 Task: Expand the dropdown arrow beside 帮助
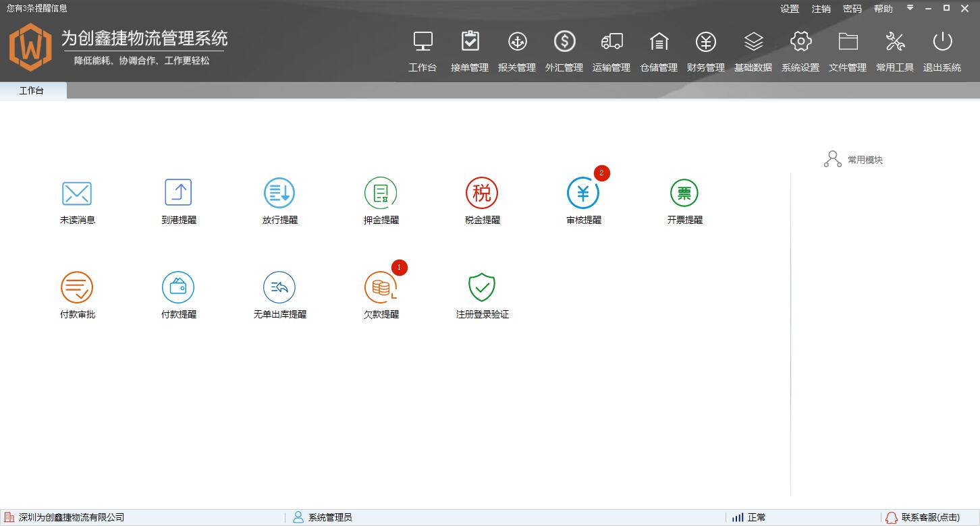click(x=910, y=8)
